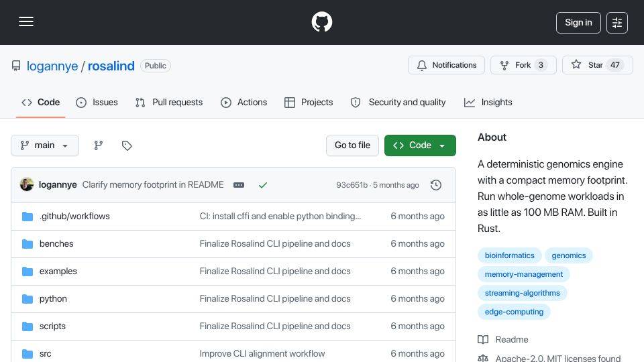Screen dimensions: 644x362
Task: Open the main branch selector dropdown
Action: pyautogui.click(x=45, y=145)
